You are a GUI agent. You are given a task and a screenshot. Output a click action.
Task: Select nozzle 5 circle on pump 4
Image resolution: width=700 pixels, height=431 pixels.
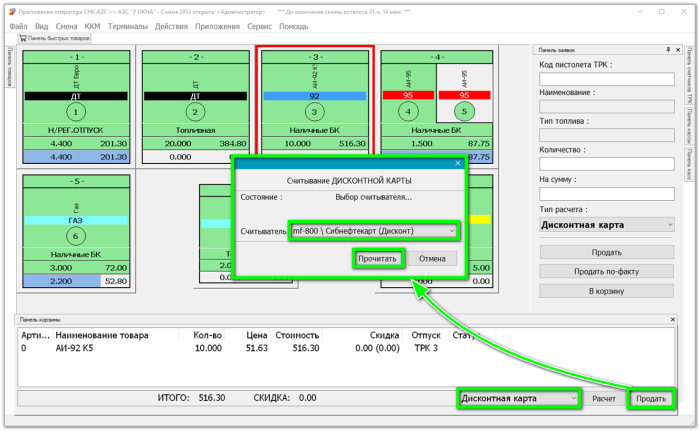click(464, 111)
